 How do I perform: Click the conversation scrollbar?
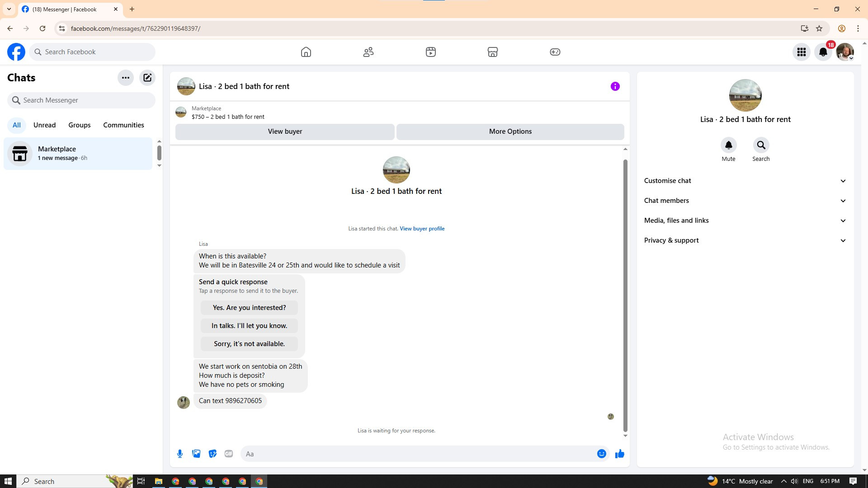(x=625, y=294)
